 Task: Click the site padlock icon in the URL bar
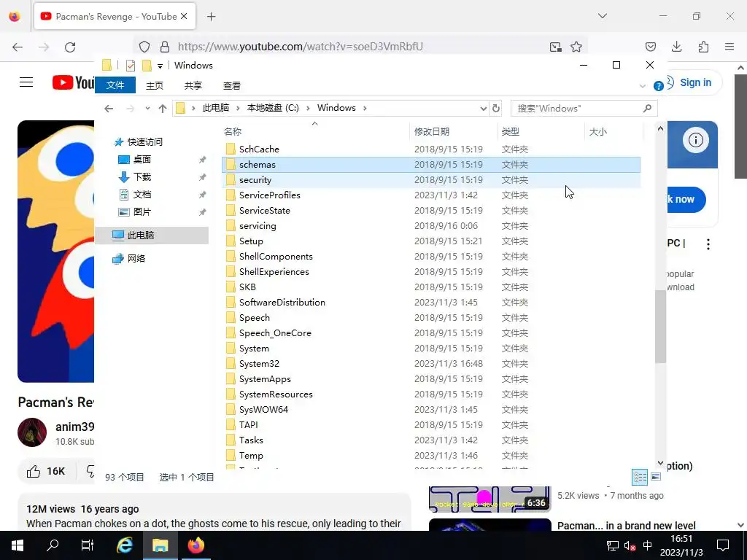(165, 47)
